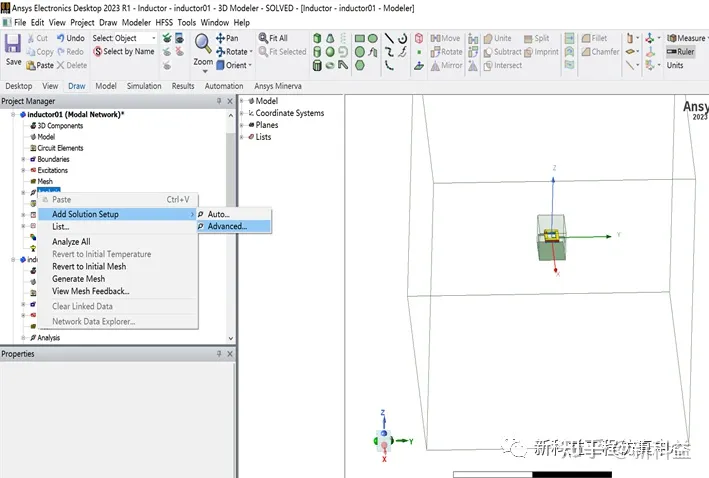Choose Advanced... in the submenu
The width and height of the screenshot is (709, 478).
click(234, 226)
